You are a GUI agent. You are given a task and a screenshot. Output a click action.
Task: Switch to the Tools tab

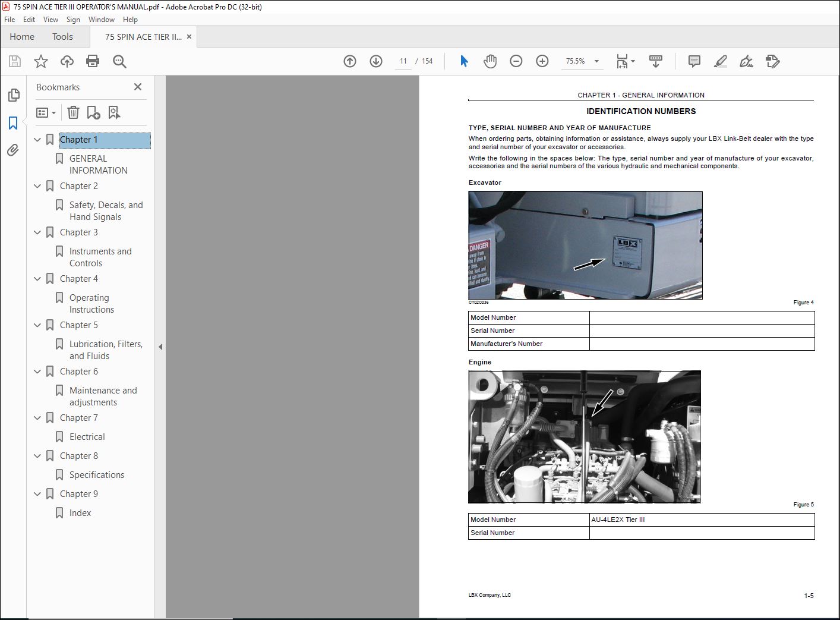(62, 37)
